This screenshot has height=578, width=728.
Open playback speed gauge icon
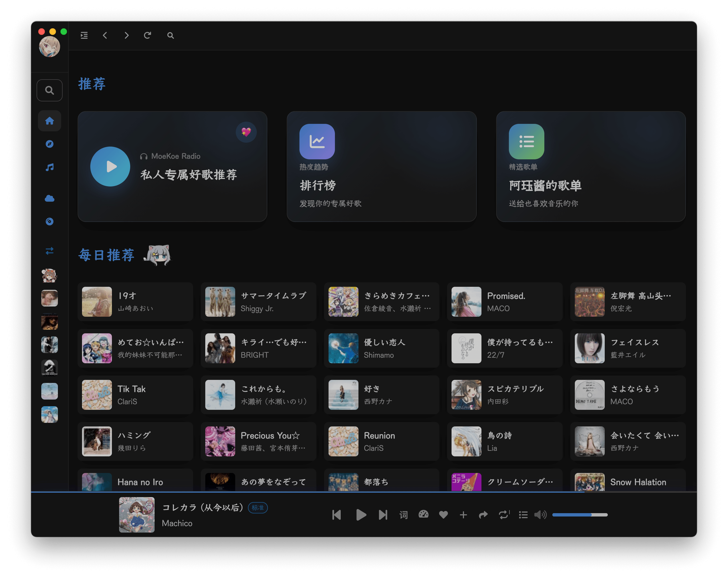424,515
